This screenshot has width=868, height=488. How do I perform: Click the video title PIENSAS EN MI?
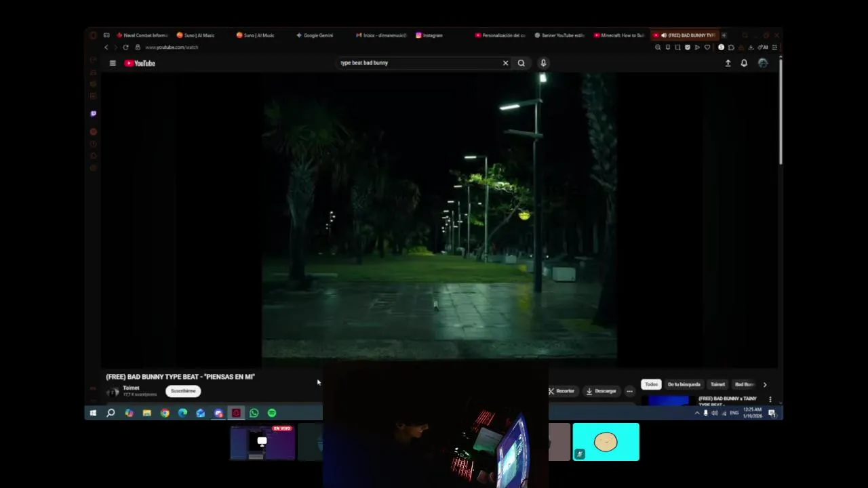pyautogui.click(x=180, y=377)
